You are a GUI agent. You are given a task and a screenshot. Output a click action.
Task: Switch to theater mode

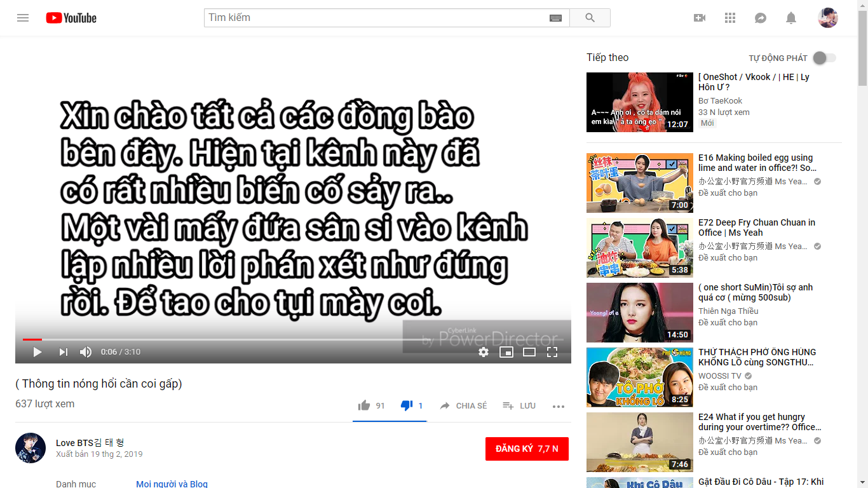pos(529,352)
